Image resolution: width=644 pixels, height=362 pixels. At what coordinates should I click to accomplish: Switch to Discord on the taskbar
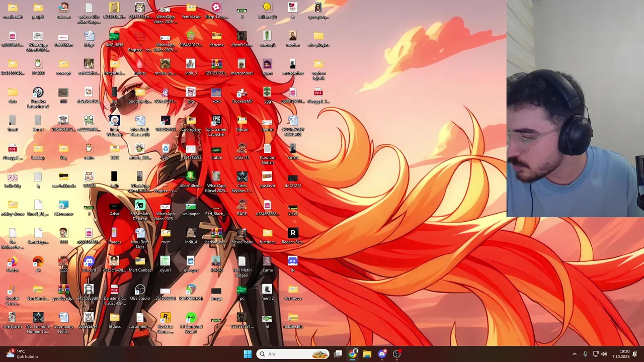click(x=382, y=354)
